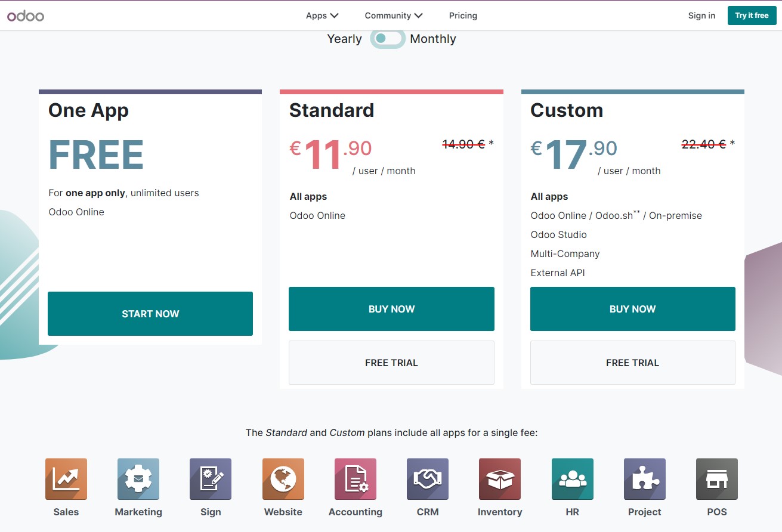Click the struck-through 22.40 € price
The image size is (782, 532).
[704, 144]
